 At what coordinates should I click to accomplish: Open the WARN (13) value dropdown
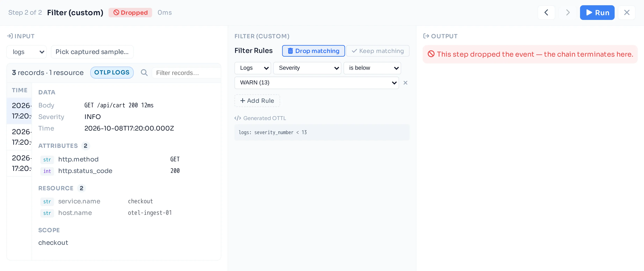pos(317,83)
